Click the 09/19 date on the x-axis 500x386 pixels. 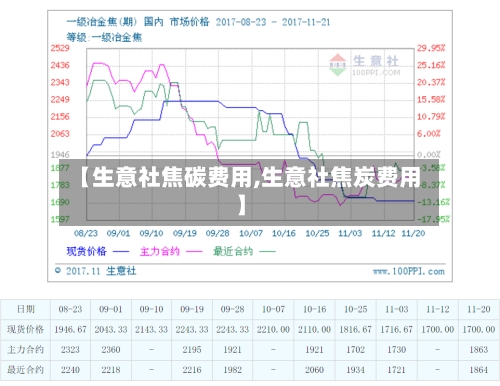pyautogui.click(x=185, y=233)
